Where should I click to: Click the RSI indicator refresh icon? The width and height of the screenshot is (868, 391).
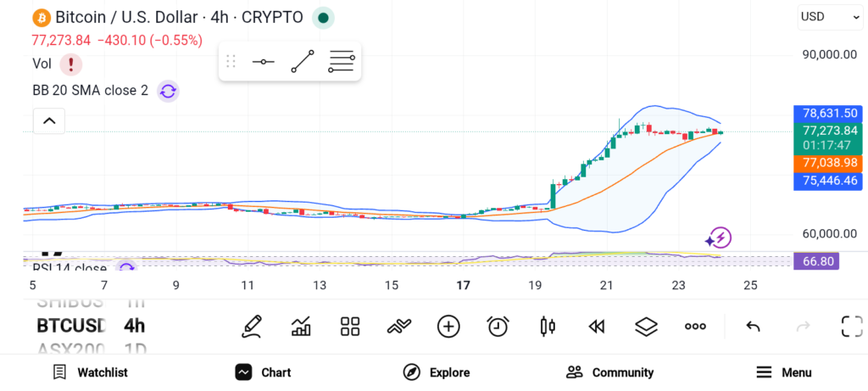[127, 267]
